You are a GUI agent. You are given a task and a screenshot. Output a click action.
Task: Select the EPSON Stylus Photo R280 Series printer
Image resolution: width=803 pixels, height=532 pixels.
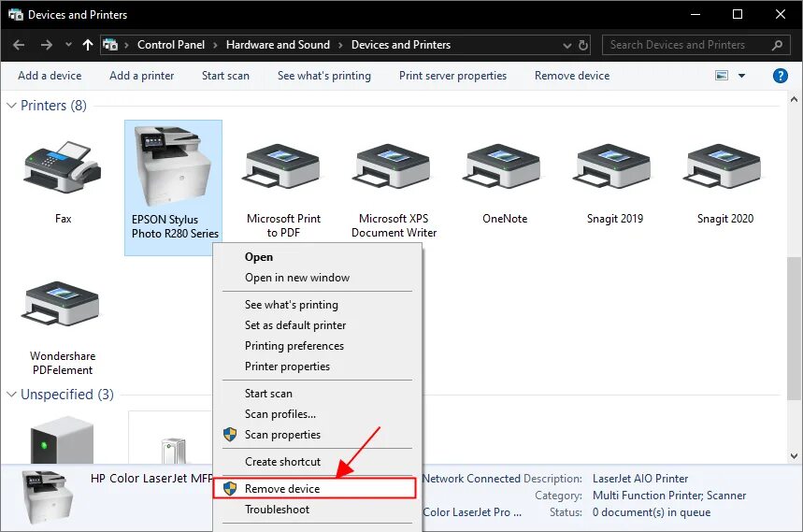click(x=173, y=187)
